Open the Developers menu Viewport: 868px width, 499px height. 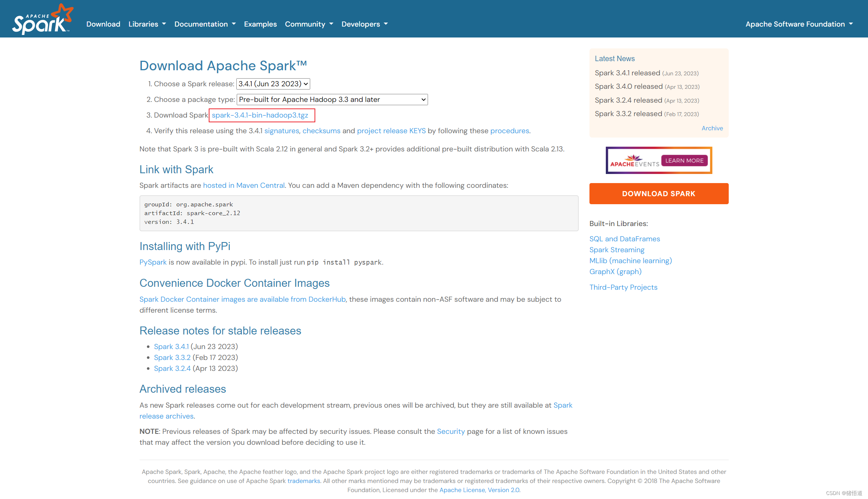tap(364, 24)
